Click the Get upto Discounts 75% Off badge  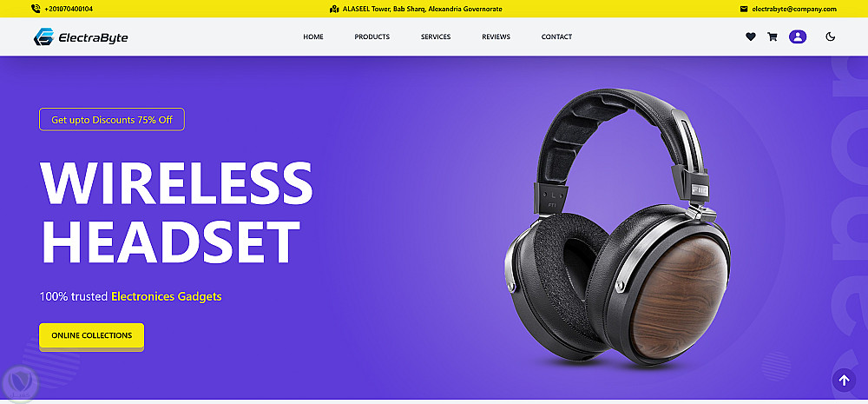pos(112,120)
